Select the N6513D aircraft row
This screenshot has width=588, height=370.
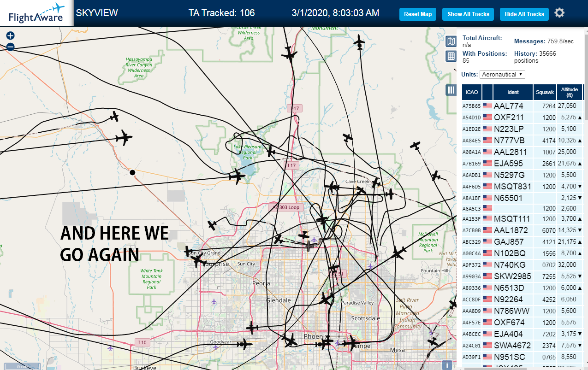[522, 288]
